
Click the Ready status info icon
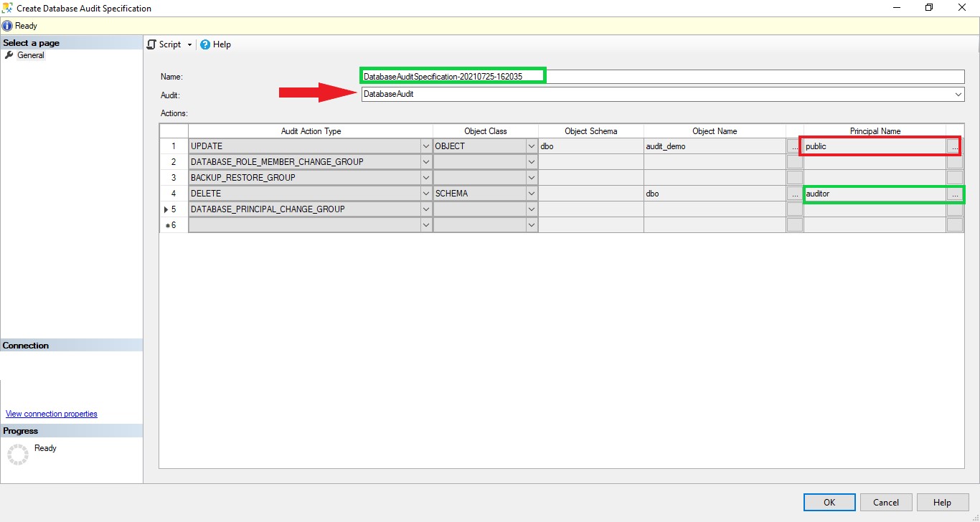click(x=6, y=26)
